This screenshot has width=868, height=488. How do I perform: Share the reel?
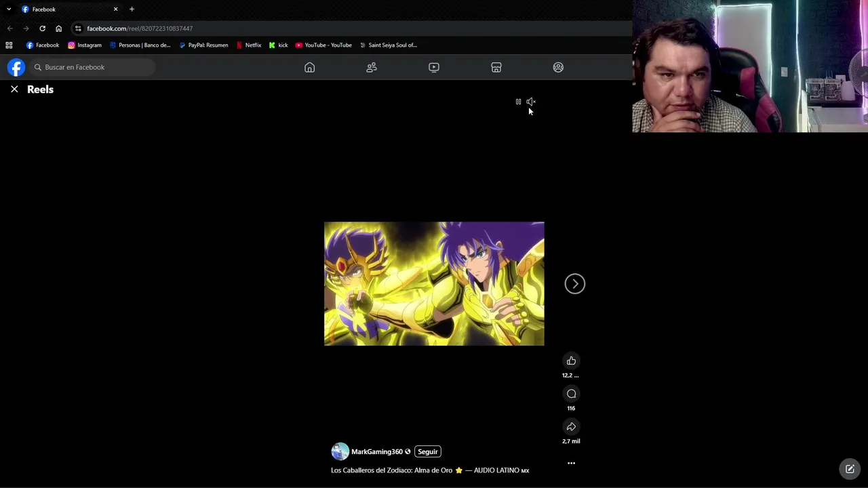tap(571, 426)
